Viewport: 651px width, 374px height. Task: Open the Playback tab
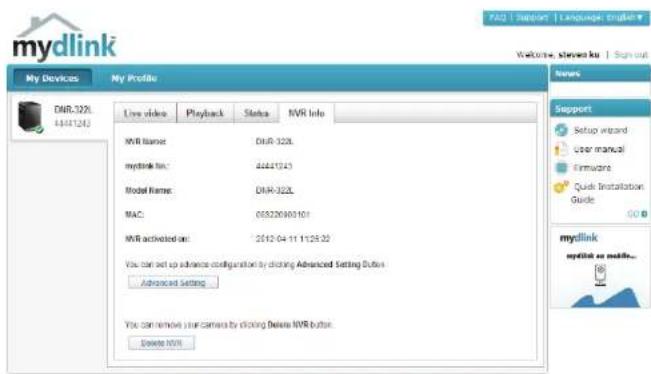[x=205, y=113]
